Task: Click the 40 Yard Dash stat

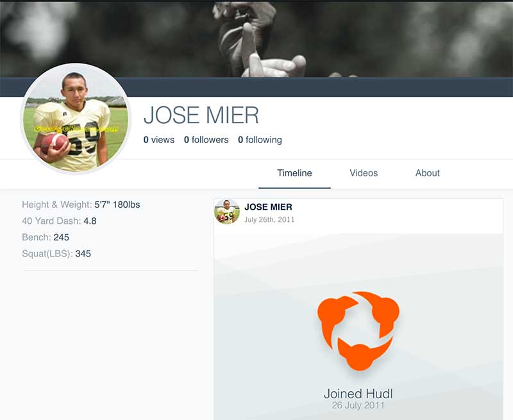Action: coord(59,221)
